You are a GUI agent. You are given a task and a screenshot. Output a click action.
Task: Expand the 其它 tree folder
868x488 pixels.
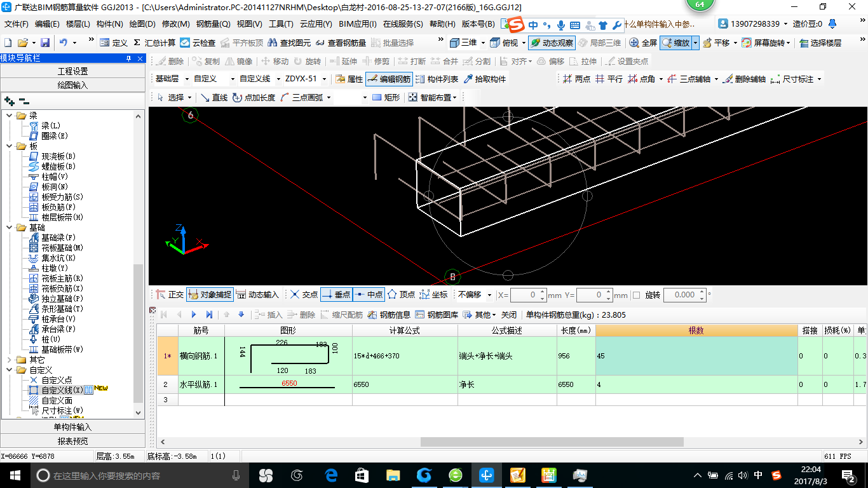pyautogui.click(x=9, y=360)
